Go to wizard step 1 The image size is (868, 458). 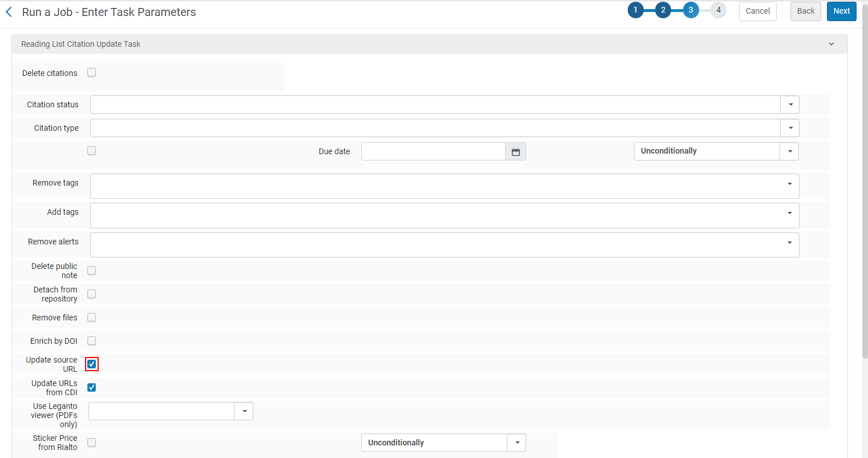coord(636,10)
